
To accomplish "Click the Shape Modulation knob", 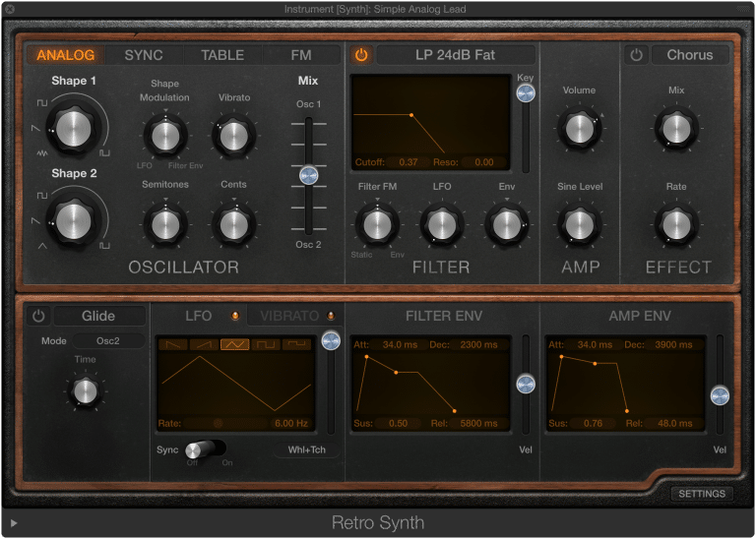I will pyautogui.click(x=165, y=136).
